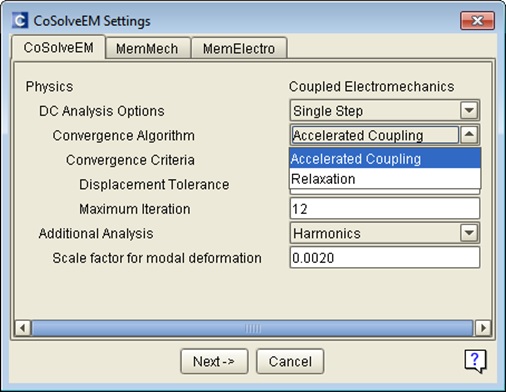Click the Cancel button
This screenshot has width=506, height=392.
coord(290,361)
